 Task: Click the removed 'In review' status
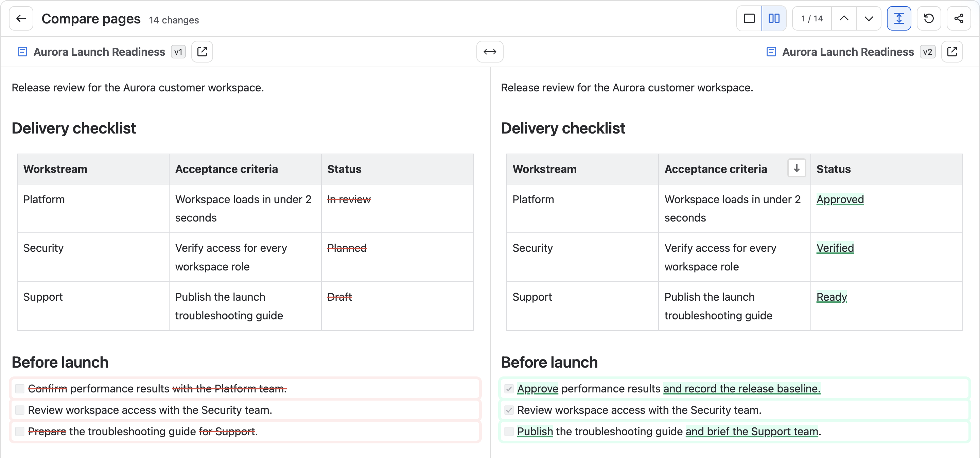tap(349, 199)
